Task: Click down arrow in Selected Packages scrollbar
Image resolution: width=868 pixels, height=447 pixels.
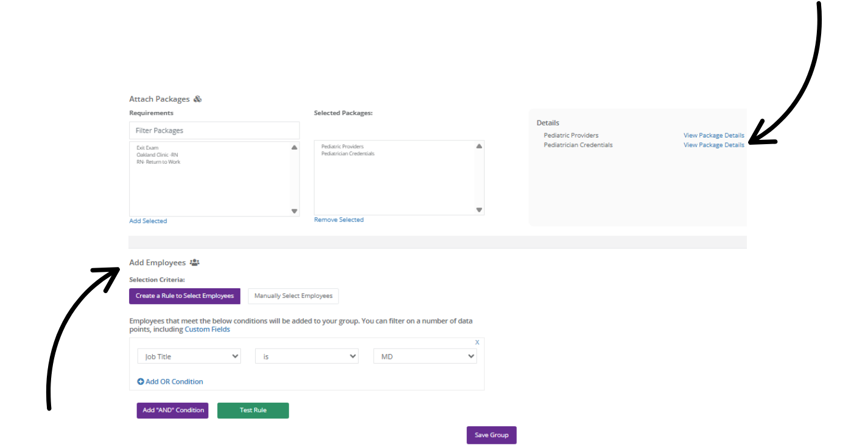Action: [x=479, y=210]
